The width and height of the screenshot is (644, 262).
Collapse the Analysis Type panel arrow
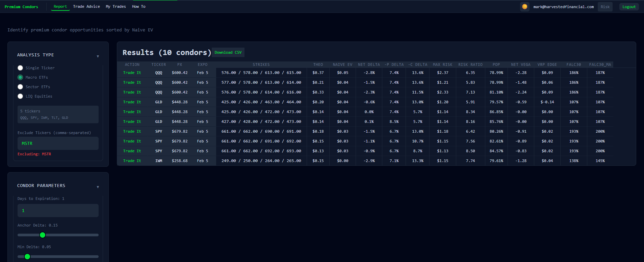98,56
